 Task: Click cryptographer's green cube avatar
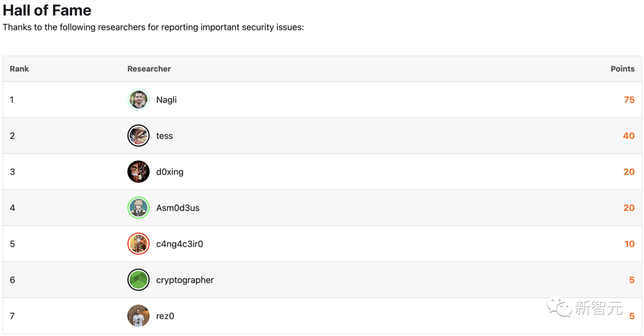[138, 280]
